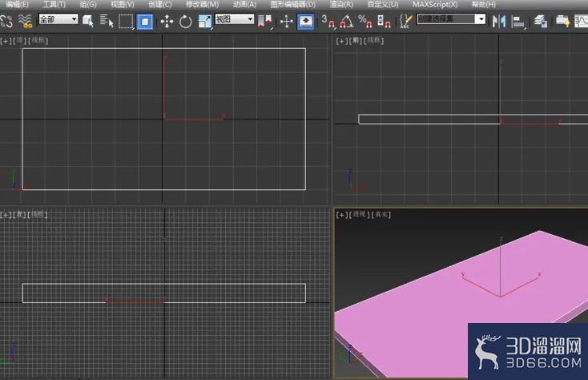
Task: Open the 动画(A) menu
Action: (x=244, y=5)
